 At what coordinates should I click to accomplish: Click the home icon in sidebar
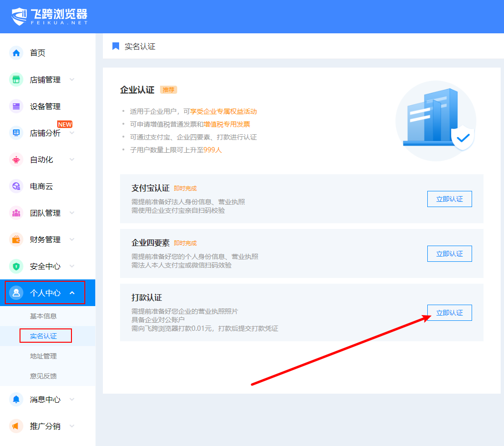(x=16, y=53)
